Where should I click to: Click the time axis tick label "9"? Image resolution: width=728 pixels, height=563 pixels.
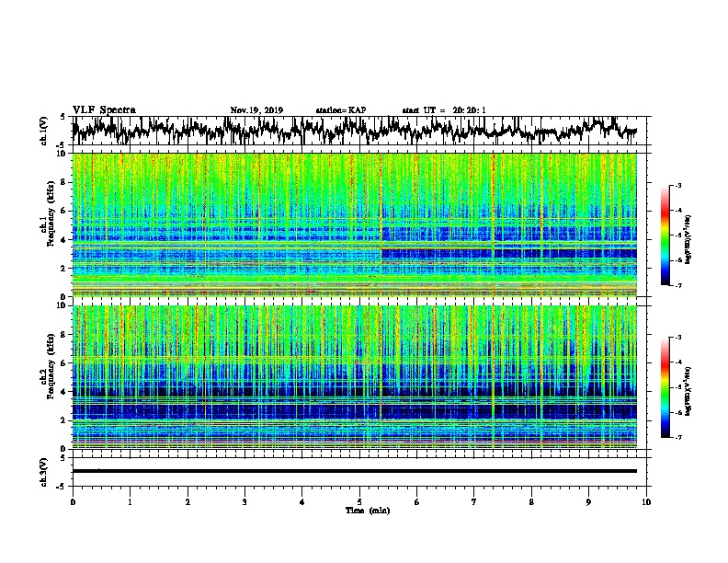(588, 502)
